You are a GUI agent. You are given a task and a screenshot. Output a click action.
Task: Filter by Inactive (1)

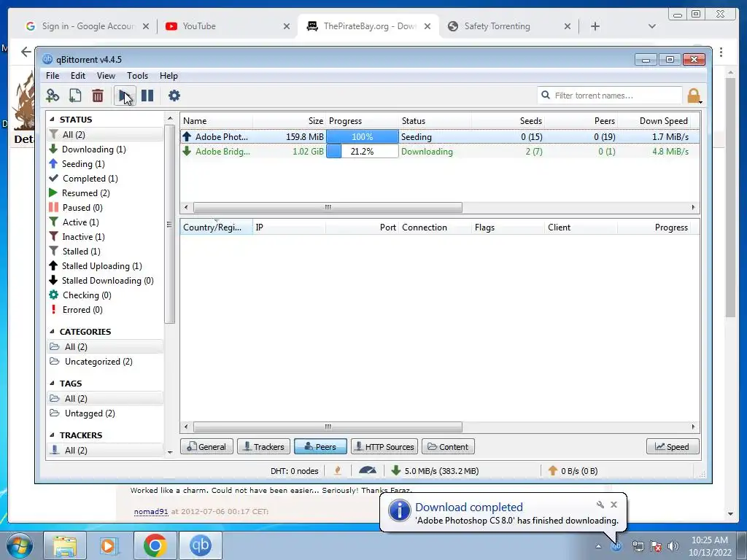[x=105, y=237]
